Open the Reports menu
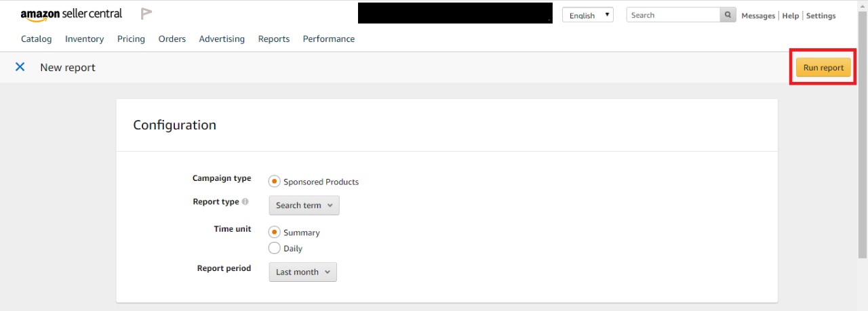Image resolution: width=868 pixels, height=311 pixels. point(274,39)
